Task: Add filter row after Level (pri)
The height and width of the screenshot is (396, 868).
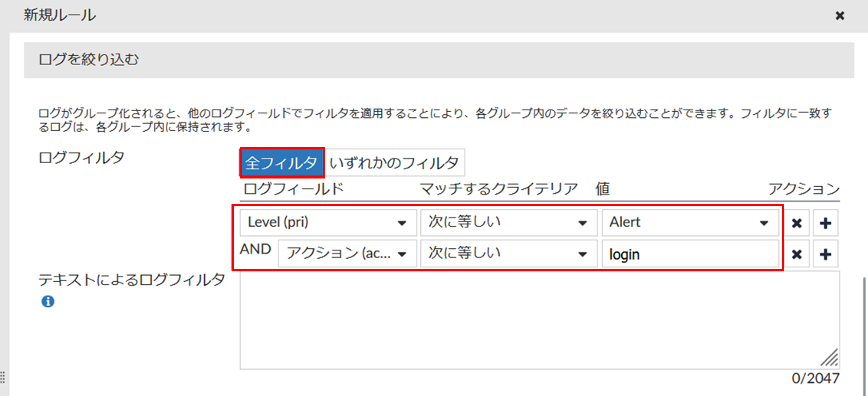Action: [x=825, y=223]
